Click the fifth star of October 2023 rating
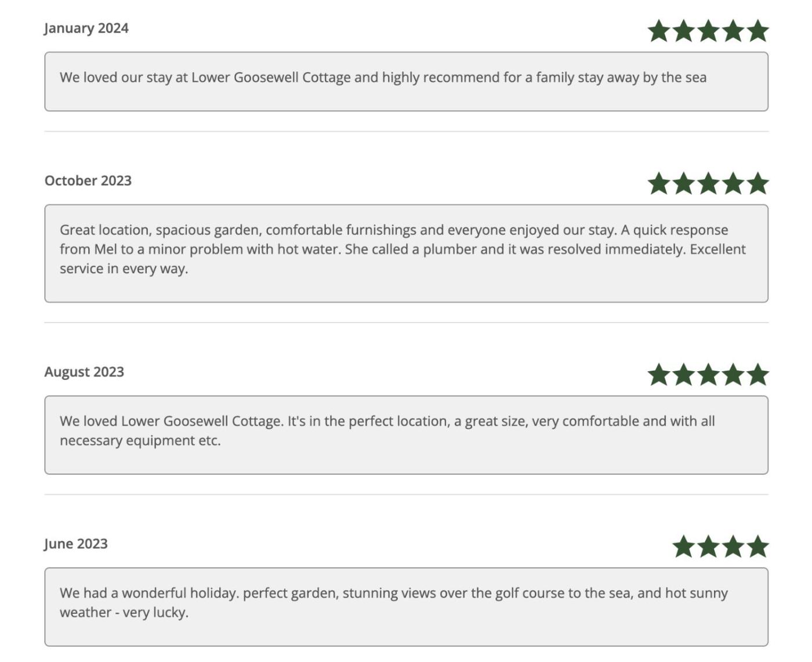This screenshot has width=812, height=662. click(x=757, y=184)
